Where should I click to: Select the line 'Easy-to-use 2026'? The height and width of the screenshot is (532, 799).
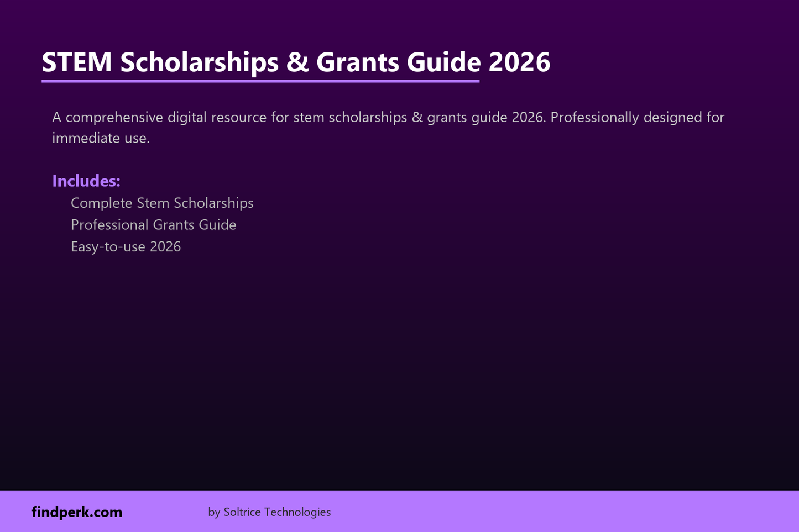point(126,246)
